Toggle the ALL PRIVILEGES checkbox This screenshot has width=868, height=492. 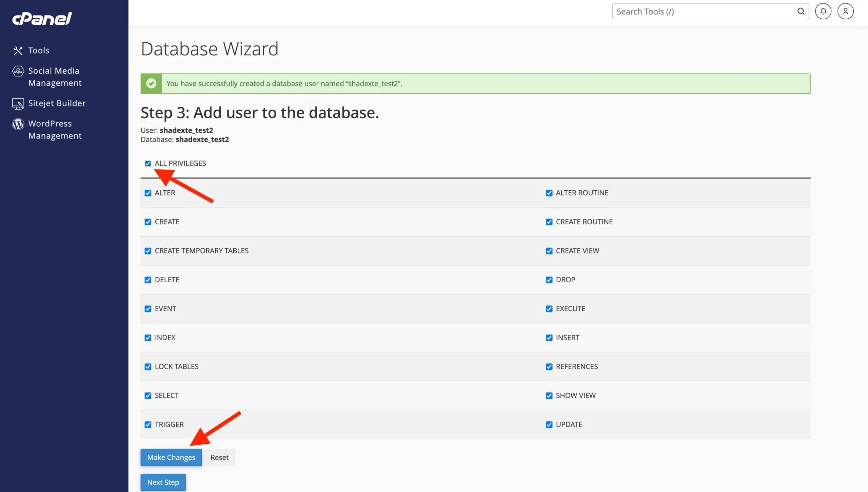click(x=148, y=164)
